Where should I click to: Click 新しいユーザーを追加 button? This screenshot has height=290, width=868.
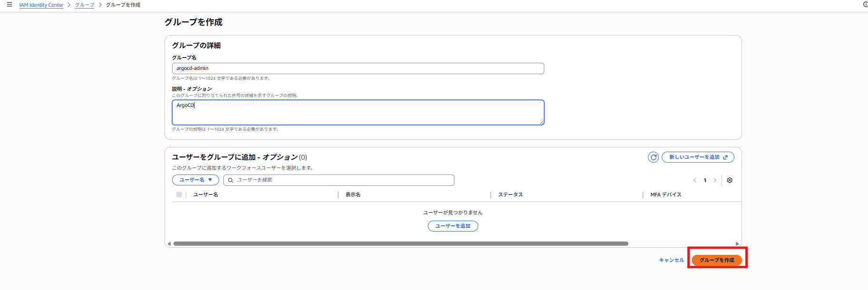(698, 157)
